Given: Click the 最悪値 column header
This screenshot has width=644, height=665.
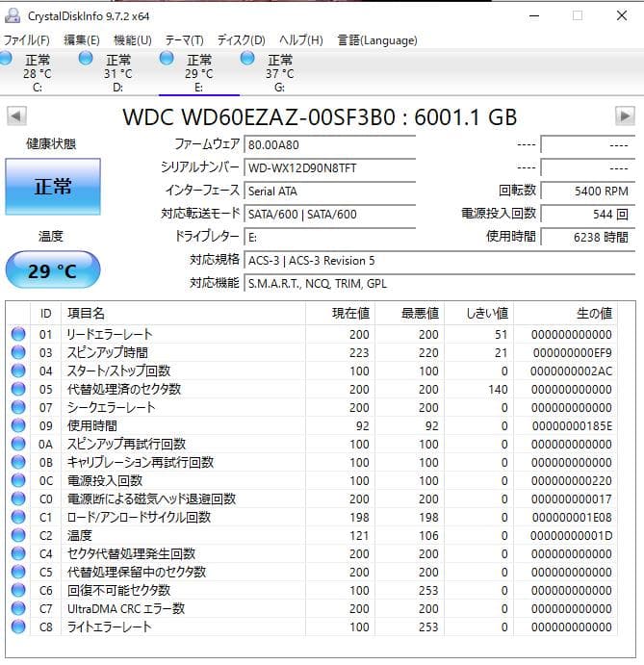Looking at the screenshot, I should pos(410,314).
